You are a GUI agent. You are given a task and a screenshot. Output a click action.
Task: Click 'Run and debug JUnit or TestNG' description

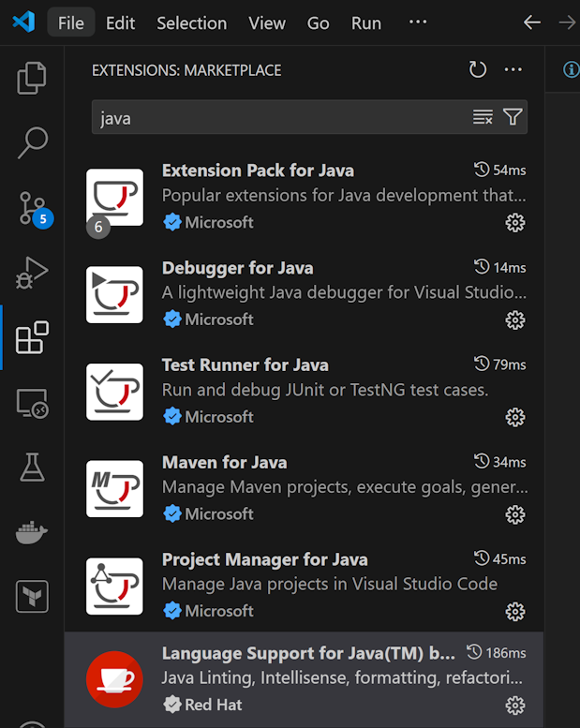(x=325, y=390)
